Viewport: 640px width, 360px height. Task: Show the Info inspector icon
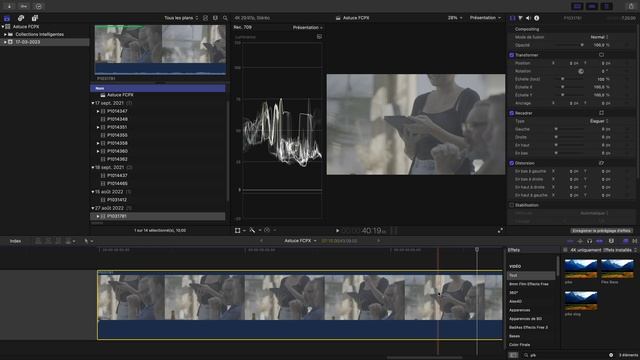tap(537, 18)
